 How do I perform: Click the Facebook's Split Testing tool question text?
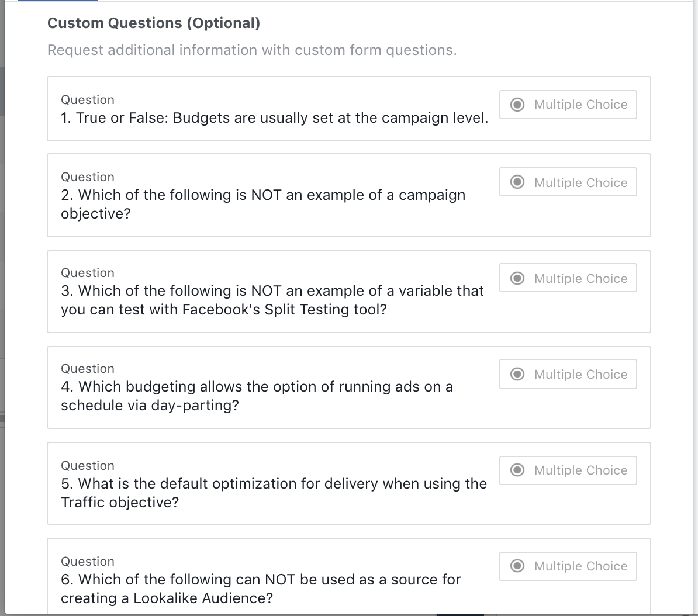[272, 300]
